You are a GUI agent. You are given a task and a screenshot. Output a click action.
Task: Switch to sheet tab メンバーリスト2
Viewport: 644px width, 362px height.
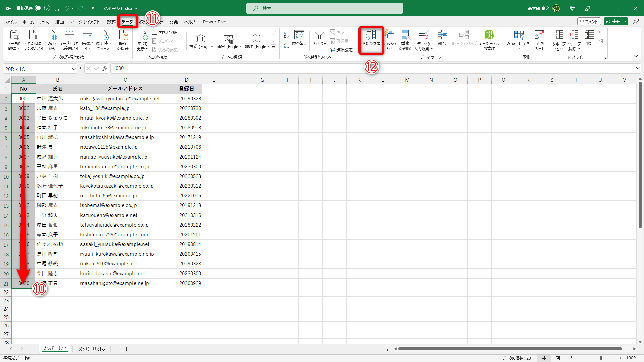92,349
